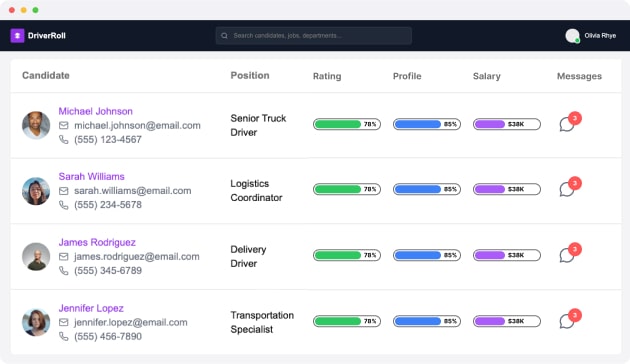Click Michael Johnson's green 78% rating bar
Screen dimensions: 630x364
[x=347, y=124]
